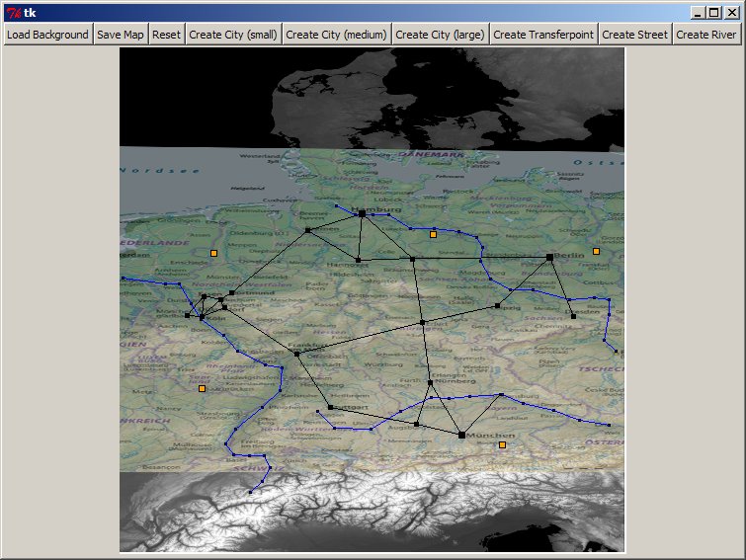Activate Create City (large) tool
746x560 pixels.
point(440,34)
